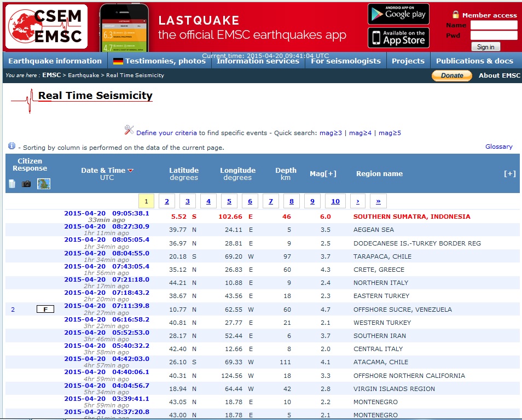The height and width of the screenshot is (420, 522).
Task: Focus the Pwd password field
Action: coord(494,36)
